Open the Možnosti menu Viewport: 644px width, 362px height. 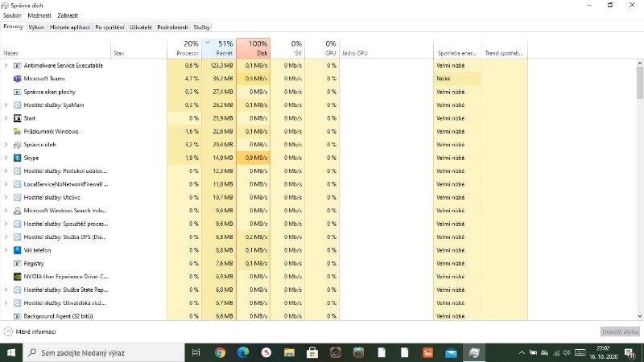[x=39, y=15]
